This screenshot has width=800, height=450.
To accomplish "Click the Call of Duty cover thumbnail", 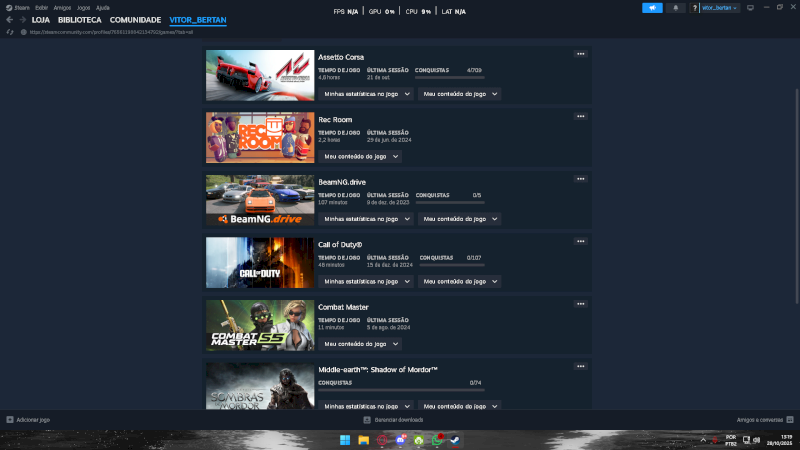I will [x=260, y=263].
